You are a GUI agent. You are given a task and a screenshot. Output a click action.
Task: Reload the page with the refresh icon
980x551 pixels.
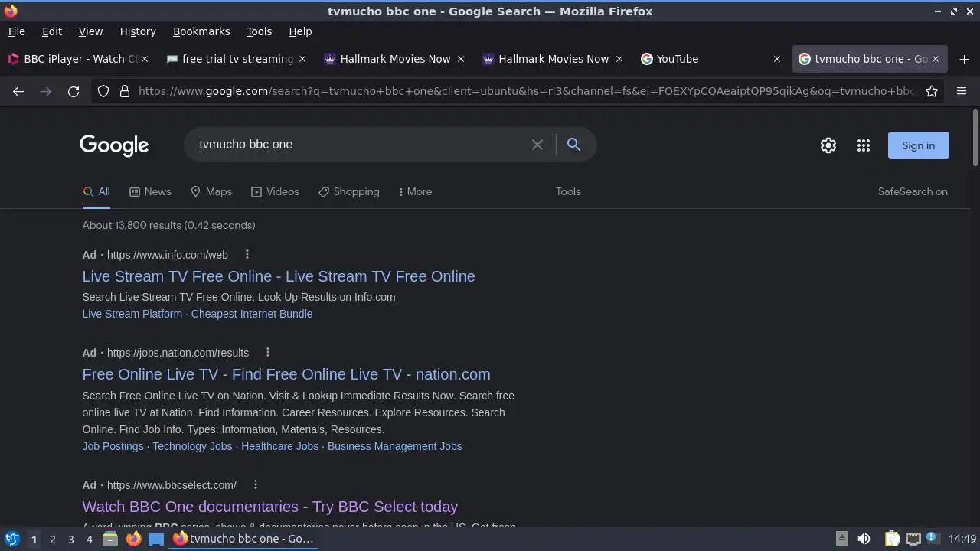(x=73, y=91)
